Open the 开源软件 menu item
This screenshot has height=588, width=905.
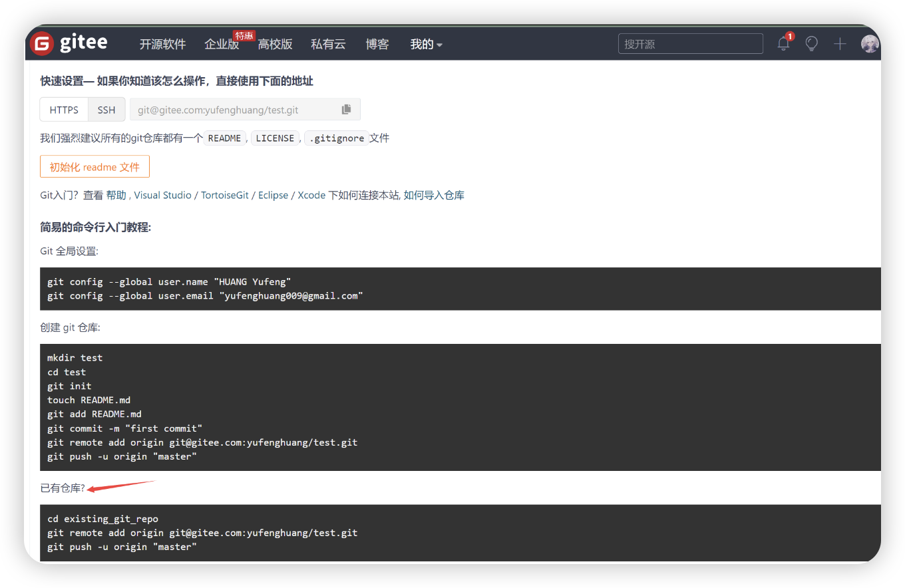pos(162,45)
